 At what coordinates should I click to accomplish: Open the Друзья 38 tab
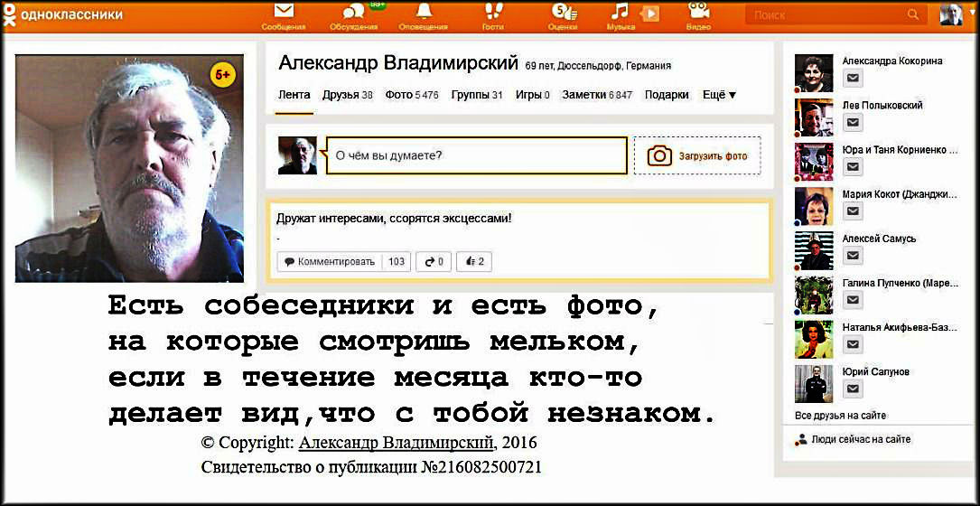(x=348, y=95)
